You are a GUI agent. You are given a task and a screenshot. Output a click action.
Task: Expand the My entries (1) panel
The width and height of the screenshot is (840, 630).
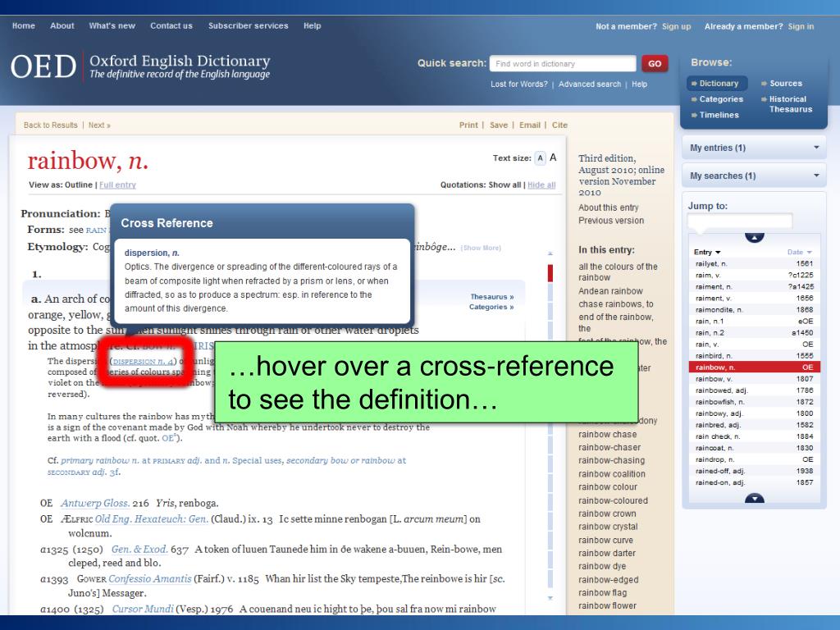(x=755, y=148)
